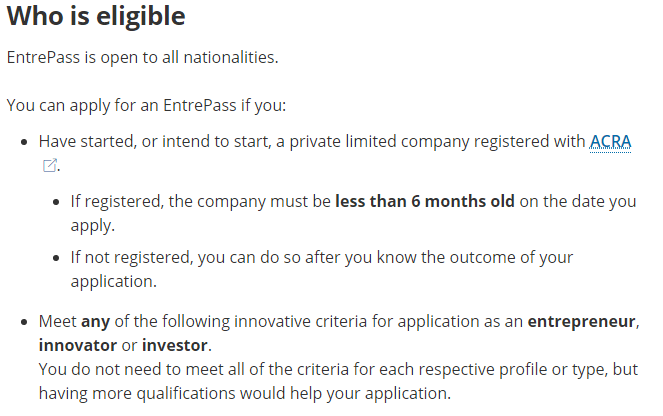This screenshot has width=663, height=416.
Task: Open the ACRA link
Action: click(610, 142)
